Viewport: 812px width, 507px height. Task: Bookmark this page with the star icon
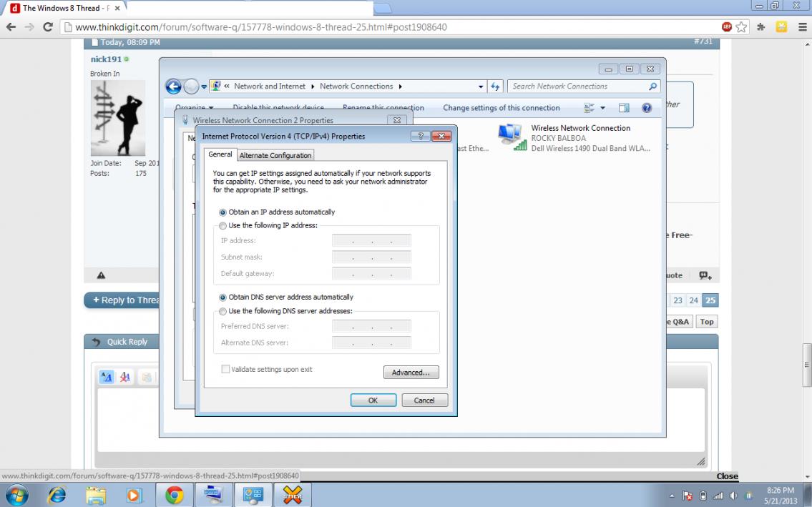tap(742, 27)
